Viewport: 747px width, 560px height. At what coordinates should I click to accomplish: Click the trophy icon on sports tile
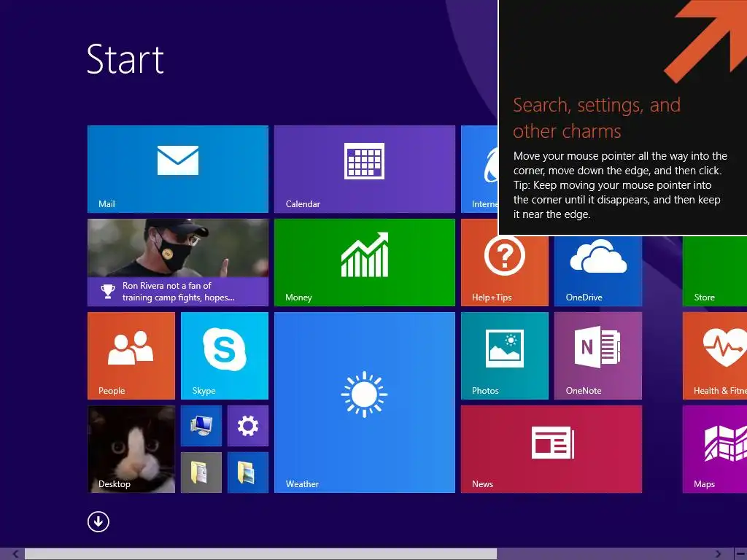pyautogui.click(x=108, y=292)
